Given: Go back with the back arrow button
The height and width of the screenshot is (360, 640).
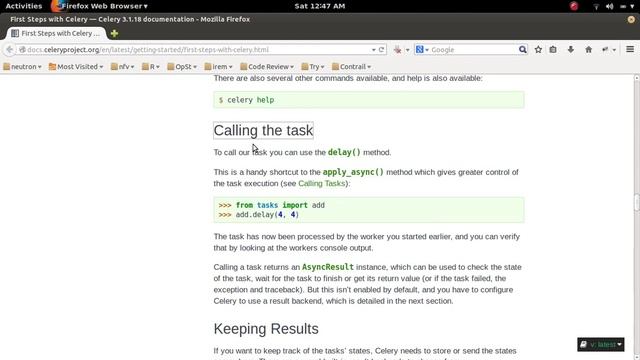Looking at the screenshot, I should point(9,49).
